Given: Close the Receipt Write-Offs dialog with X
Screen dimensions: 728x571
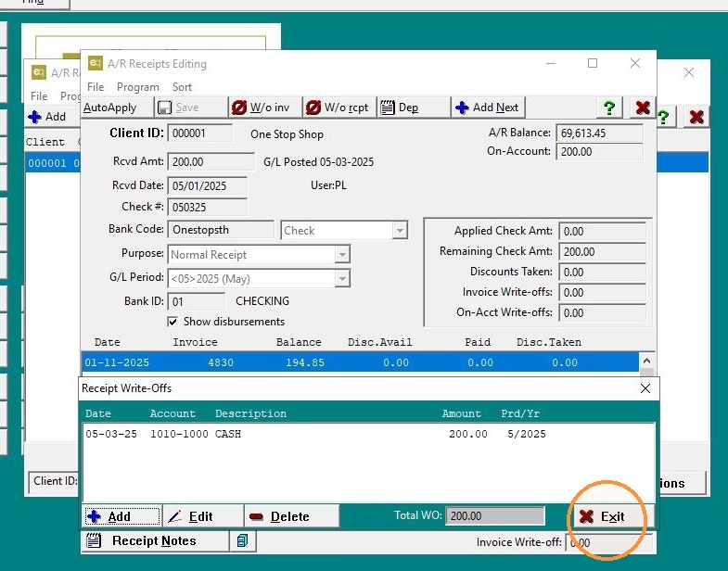Looking at the screenshot, I should point(645,388).
